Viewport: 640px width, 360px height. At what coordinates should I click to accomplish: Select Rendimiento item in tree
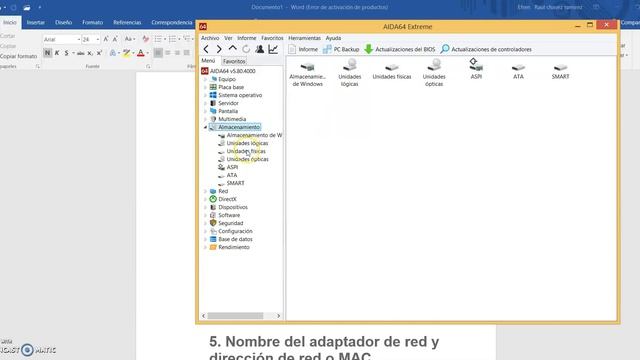click(x=233, y=247)
